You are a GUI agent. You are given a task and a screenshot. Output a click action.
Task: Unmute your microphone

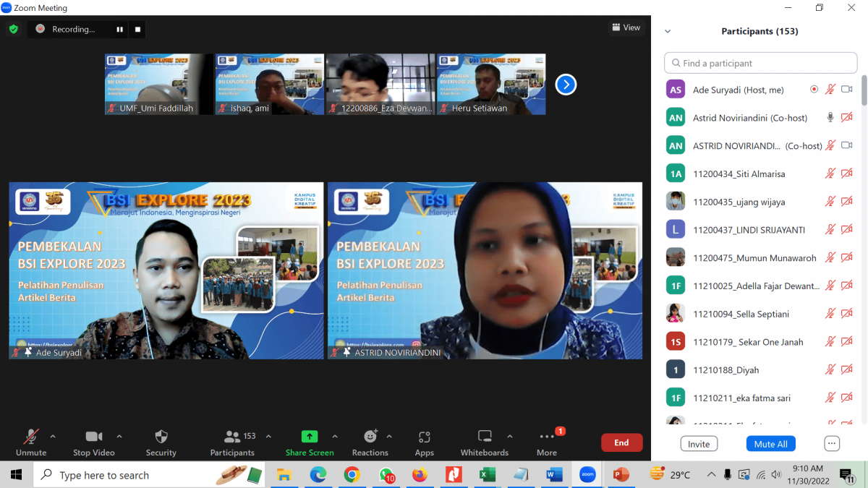[31, 442]
